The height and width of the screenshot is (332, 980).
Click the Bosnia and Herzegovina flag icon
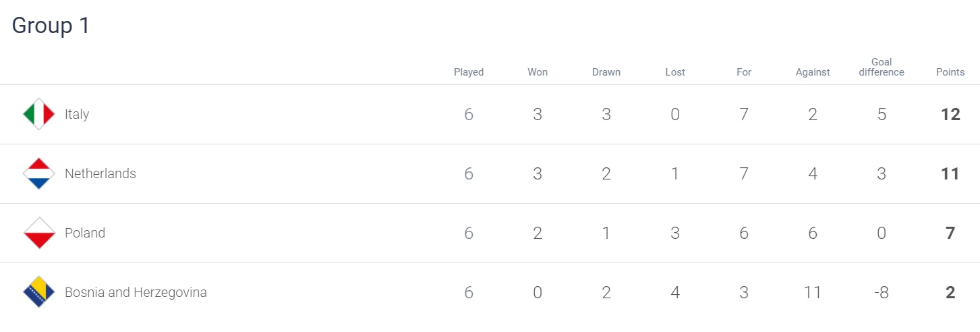click(x=38, y=292)
